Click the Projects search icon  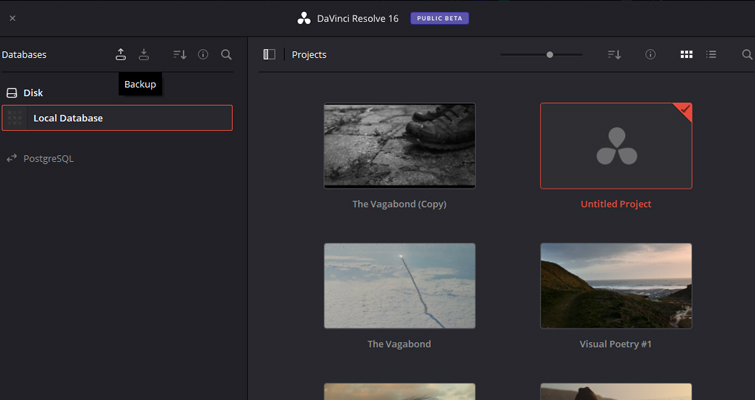click(746, 55)
